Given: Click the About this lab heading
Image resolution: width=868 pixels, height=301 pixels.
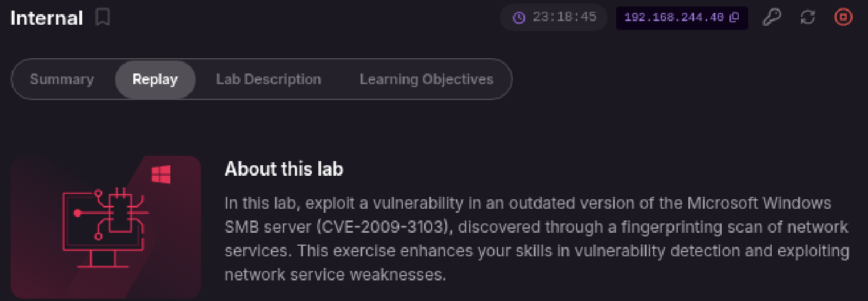Looking at the screenshot, I should point(284,169).
